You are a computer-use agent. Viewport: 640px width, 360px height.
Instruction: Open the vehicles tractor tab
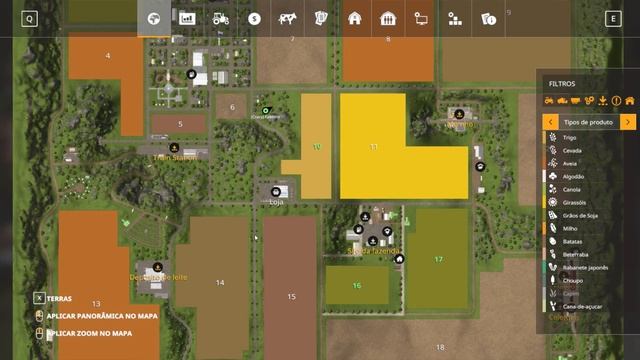click(x=220, y=19)
